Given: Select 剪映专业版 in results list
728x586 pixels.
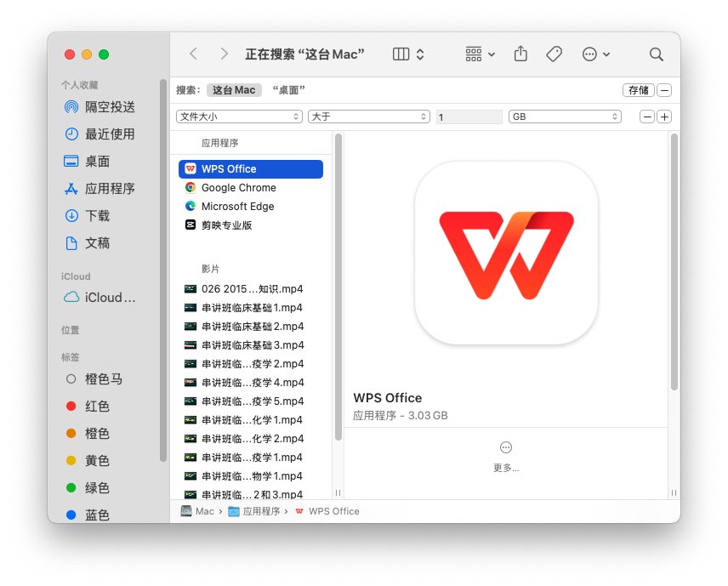Looking at the screenshot, I should [251, 225].
